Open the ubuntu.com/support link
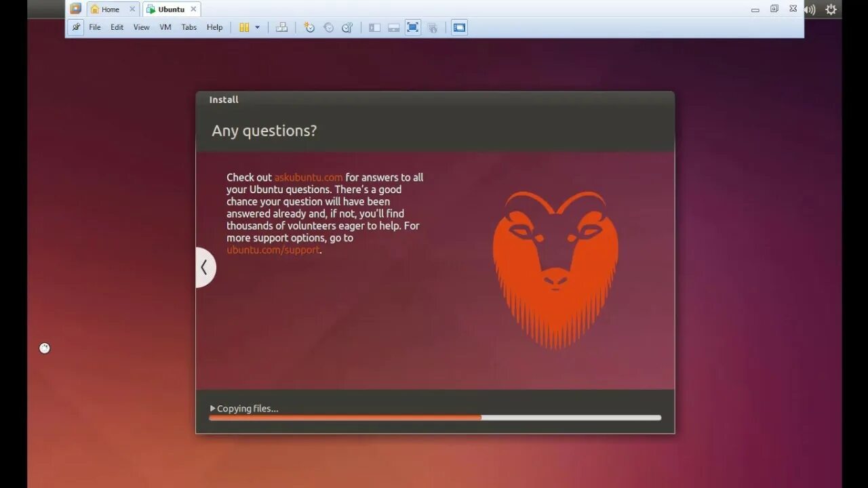868x488 pixels. (273, 250)
